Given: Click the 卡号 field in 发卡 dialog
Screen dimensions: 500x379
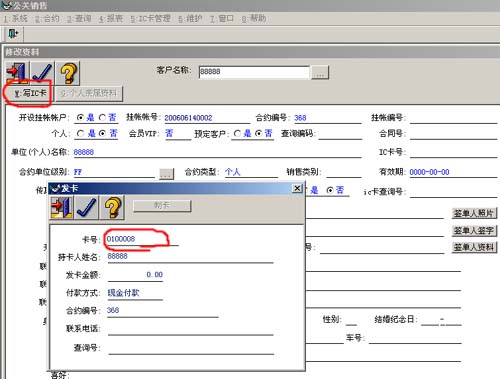Looking at the screenshot, I should pos(142,239).
